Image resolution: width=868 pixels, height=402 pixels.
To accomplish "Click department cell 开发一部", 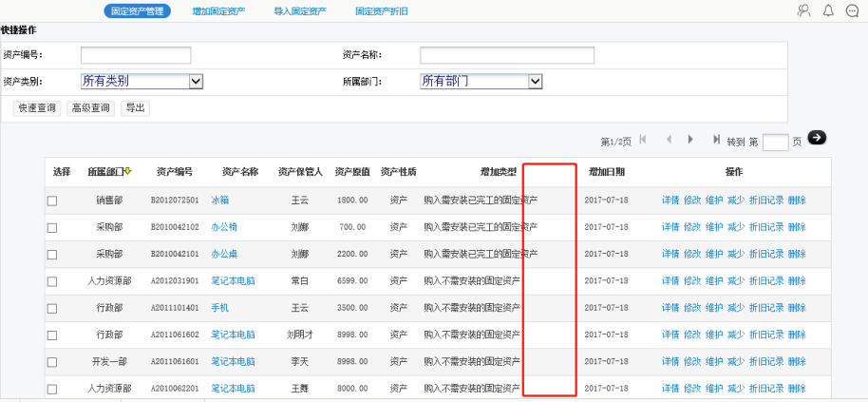I will click(x=109, y=361).
